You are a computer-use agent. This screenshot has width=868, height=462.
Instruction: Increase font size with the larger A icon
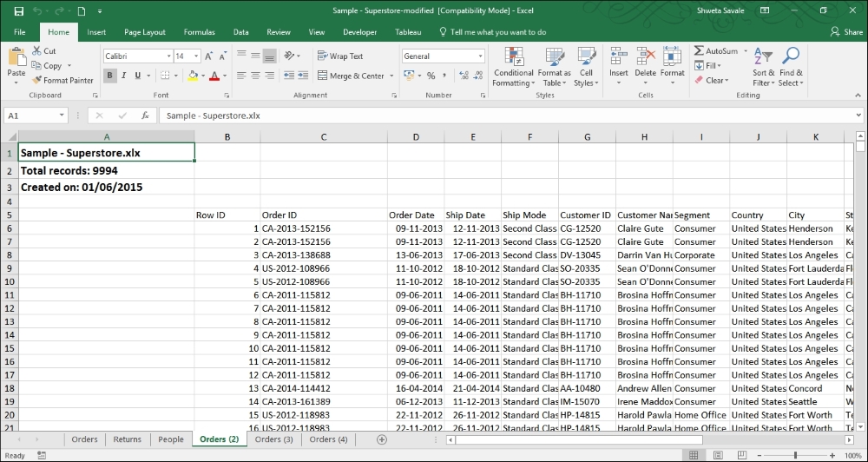pos(208,56)
